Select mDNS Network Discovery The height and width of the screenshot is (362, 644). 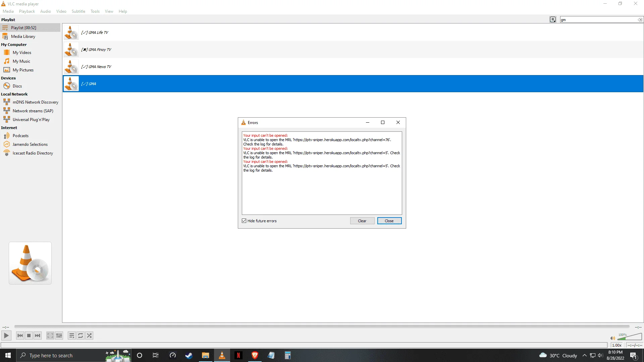[30, 102]
